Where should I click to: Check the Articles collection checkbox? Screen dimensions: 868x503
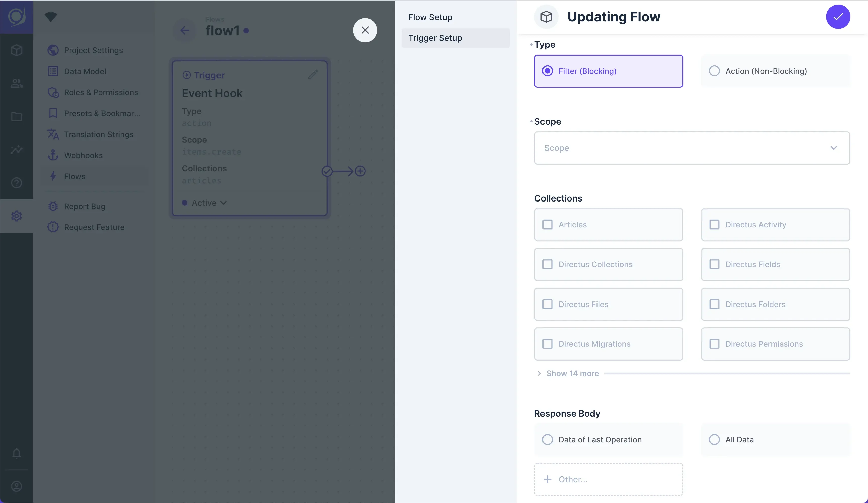pyautogui.click(x=547, y=225)
